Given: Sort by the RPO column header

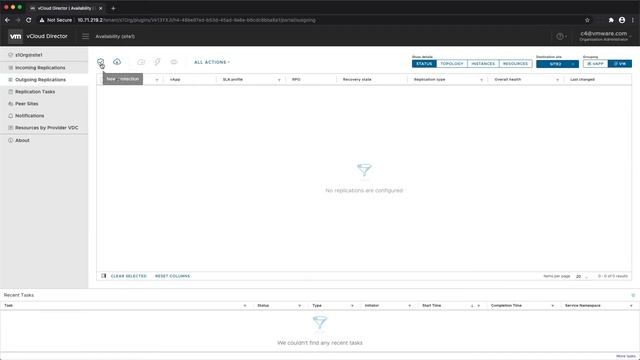Looking at the screenshot, I should click(296, 80).
